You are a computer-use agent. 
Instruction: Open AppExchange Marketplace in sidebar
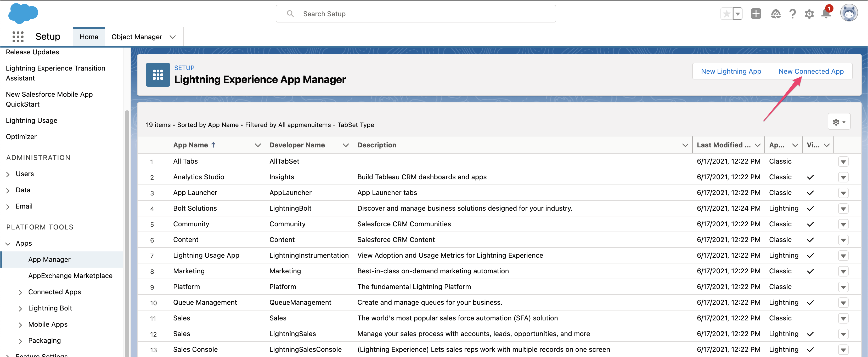point(70,275)
